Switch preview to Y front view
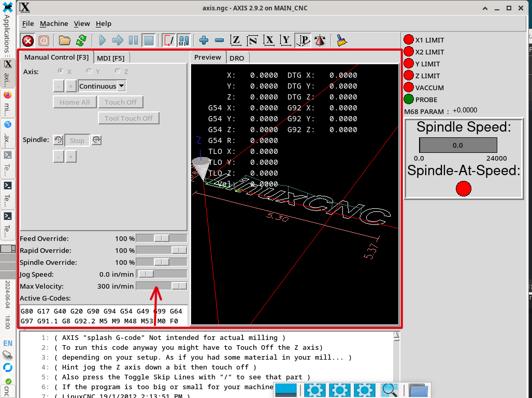The width and height of the screenshot is (532, 398). point(285,41)
